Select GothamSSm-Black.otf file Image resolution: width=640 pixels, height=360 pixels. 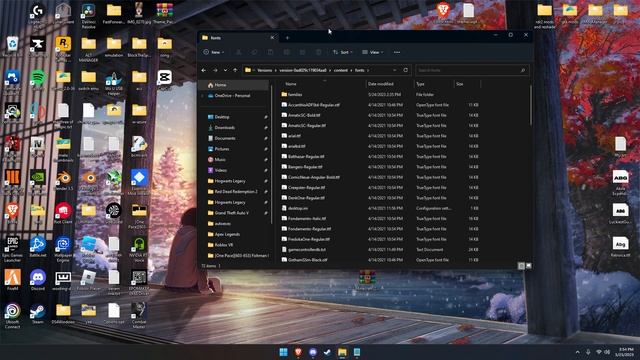380,260
